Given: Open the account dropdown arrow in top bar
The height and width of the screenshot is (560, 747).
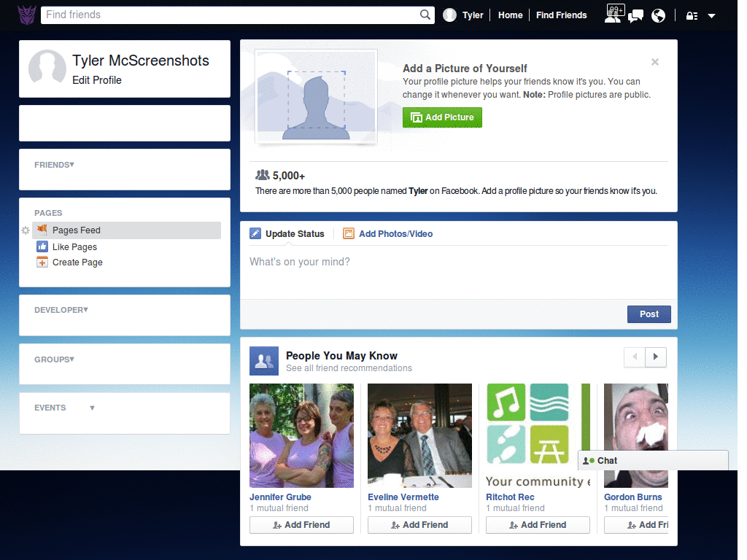Looking at the screenshot, I should 711,16.
